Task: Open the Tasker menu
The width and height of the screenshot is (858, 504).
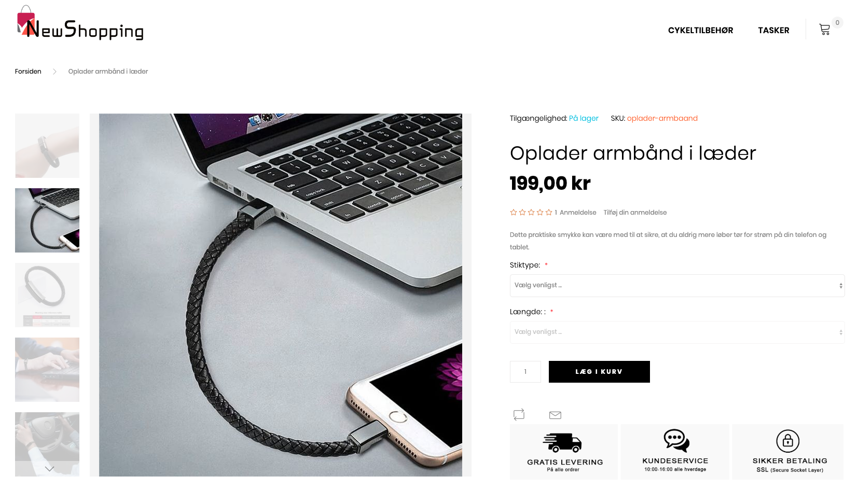Action: pos(773,31)
